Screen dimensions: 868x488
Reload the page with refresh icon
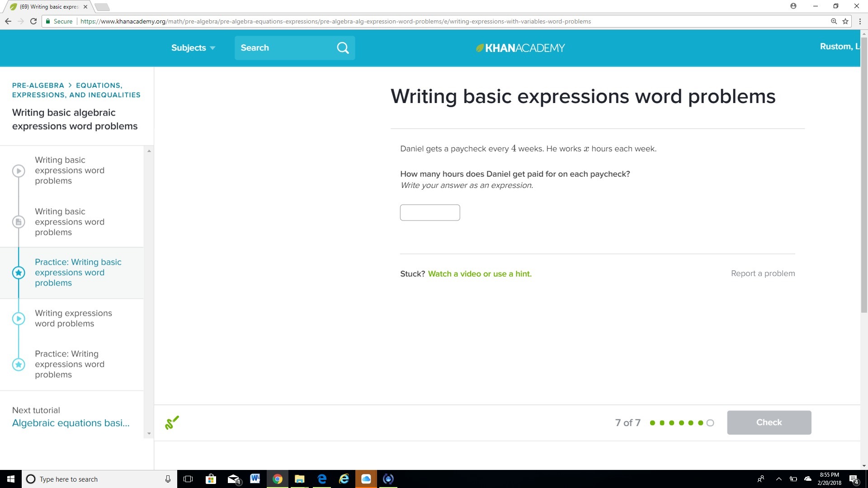click(x=33, y=21)
